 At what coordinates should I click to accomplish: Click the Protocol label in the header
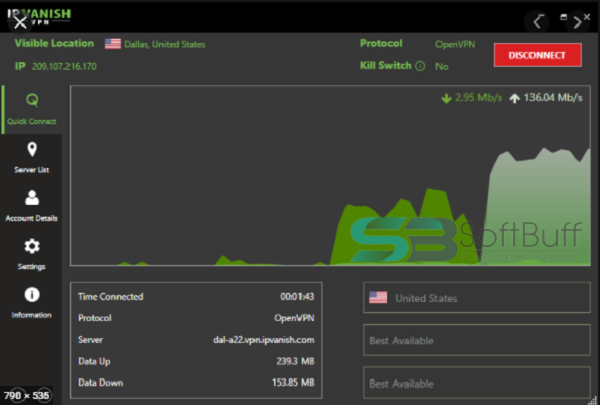tap(381, 43)
